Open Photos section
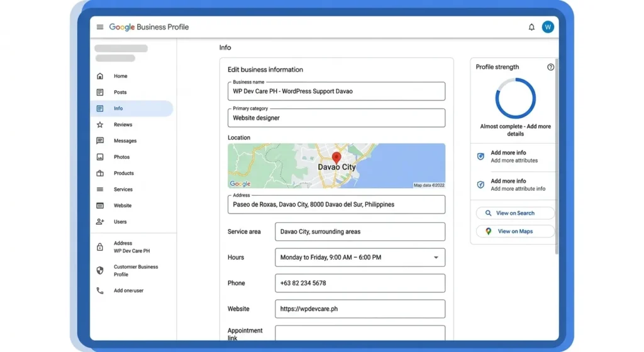The image size is (644, 352). [x=132, y=157]
